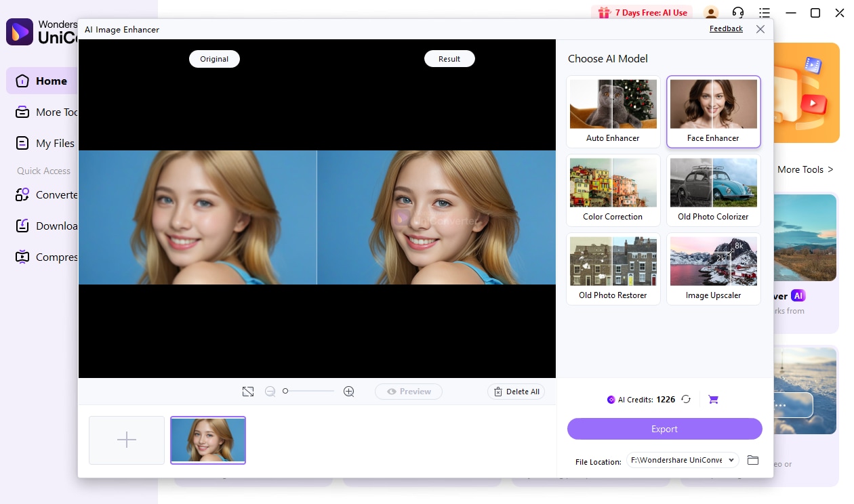Open the shopping cart to buy credits
The width and height of the screenshot is (854, 504).
713,400
